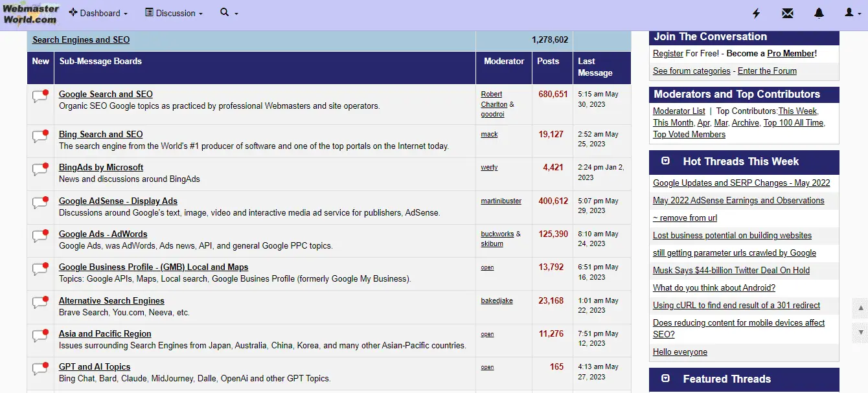
Task: Open Musk Says $44-billion Twitter Deal thread
Action: coord(731,271)
